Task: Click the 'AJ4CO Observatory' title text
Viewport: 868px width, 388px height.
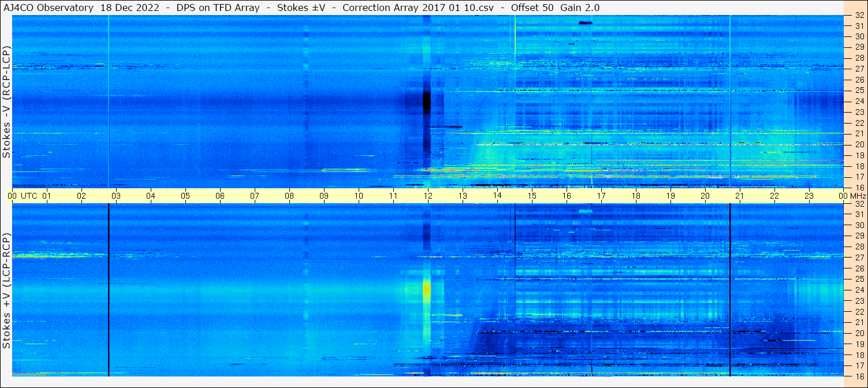Action: click(x=47, y=8)
